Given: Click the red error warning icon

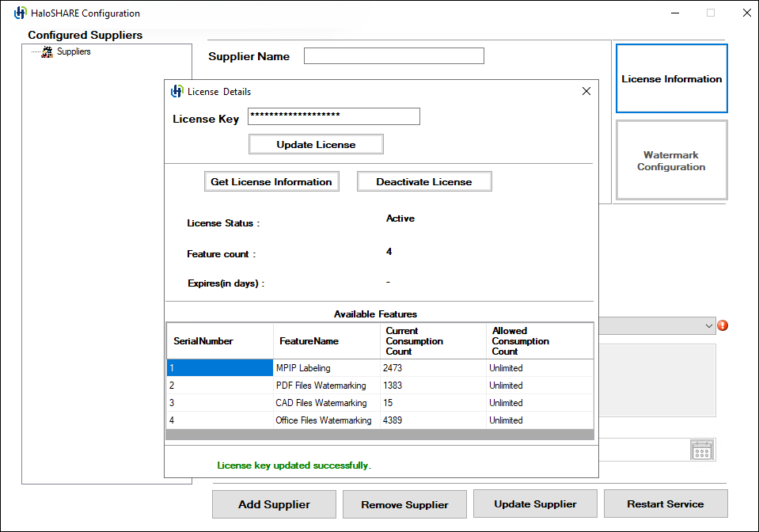Looking at the screenshot, I should (722, 325).
